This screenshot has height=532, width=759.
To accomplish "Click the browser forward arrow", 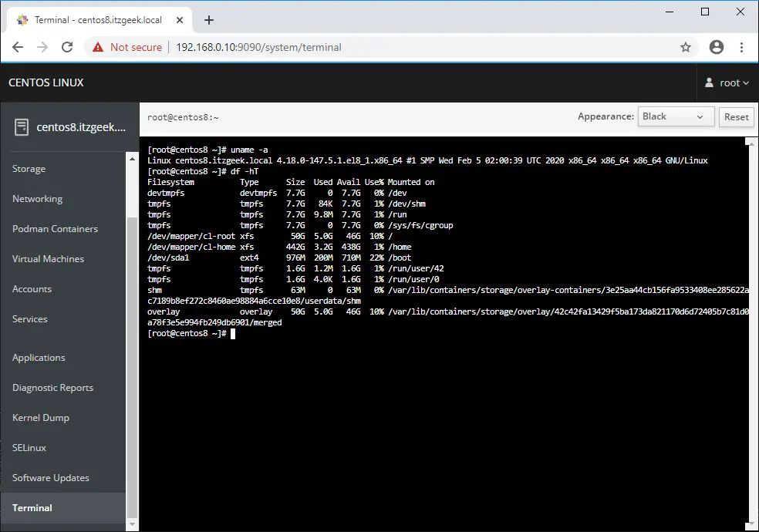I will [x=42, y=47].
